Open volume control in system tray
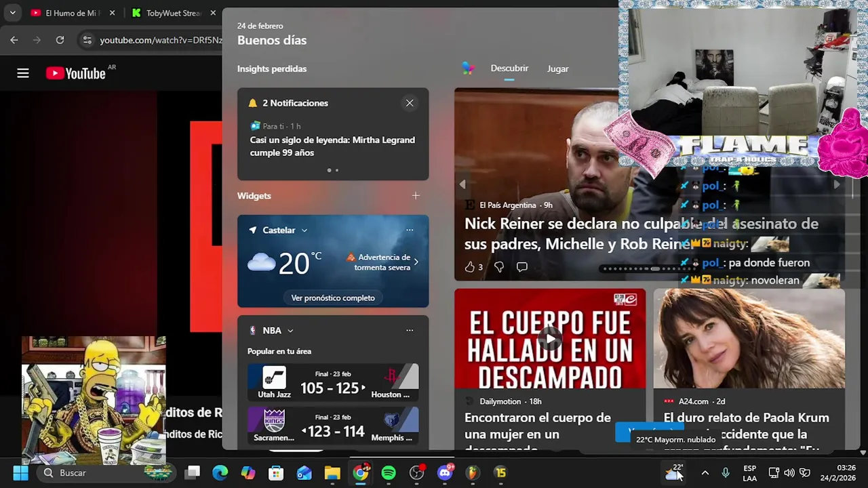Image resolution: width=868 pixels, height=488 pixels. pyautogui.click(x=789, y=472)
